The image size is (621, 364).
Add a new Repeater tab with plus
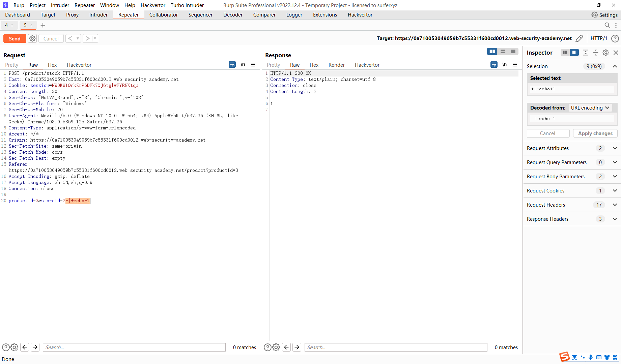coord(43,25)
